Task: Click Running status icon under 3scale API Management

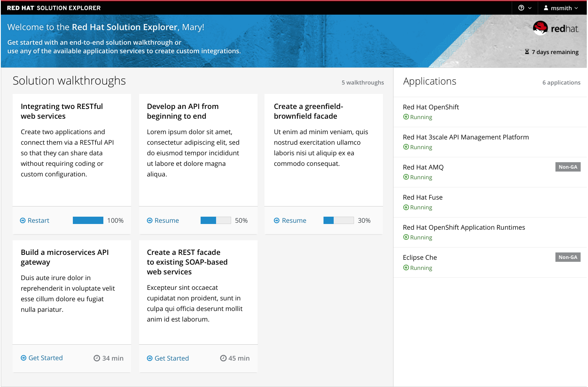Action: [x=406, y=147]
